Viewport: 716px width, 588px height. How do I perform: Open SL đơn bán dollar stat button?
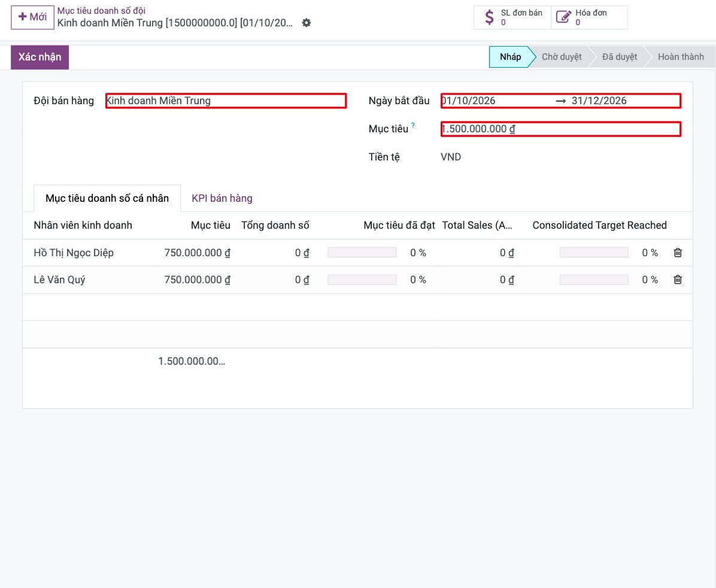[x=512, y=17]
